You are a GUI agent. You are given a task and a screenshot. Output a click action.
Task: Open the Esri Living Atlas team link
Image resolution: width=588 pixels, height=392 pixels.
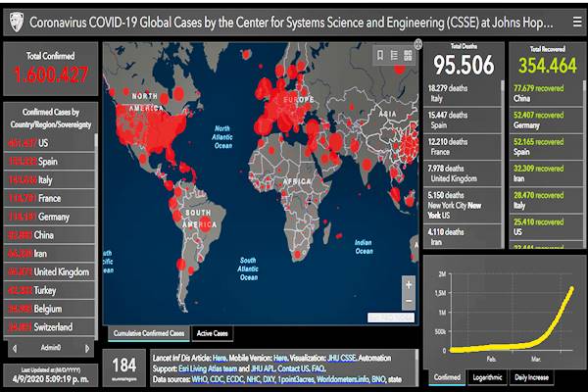(208, 368)
